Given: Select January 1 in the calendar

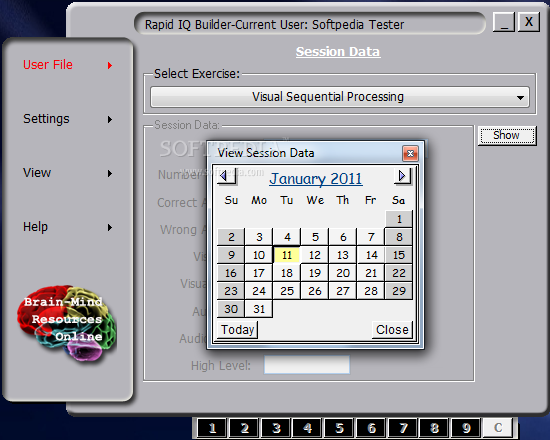Looking at the screenshot, I should tap(399, 219).
